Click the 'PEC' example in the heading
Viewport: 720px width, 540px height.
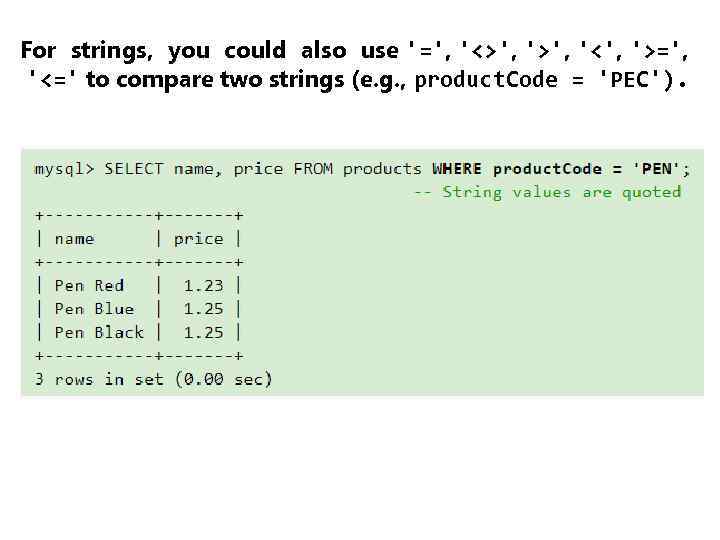point(630,81)
